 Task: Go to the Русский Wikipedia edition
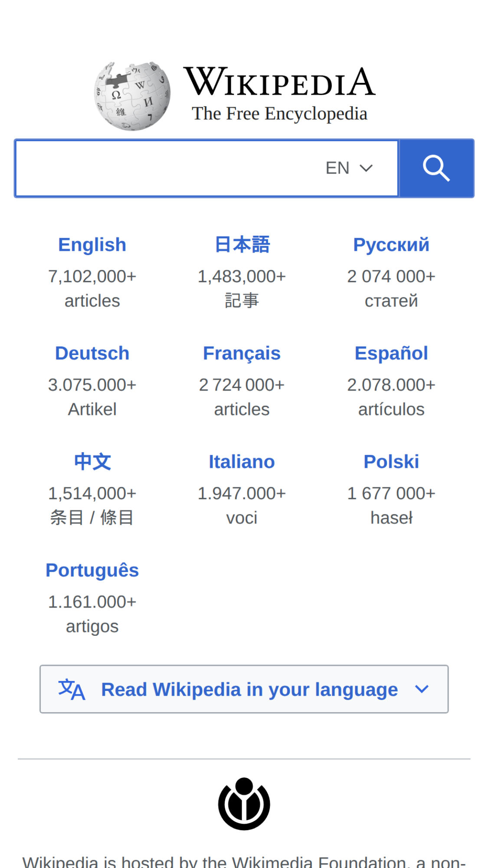(391, 245)
